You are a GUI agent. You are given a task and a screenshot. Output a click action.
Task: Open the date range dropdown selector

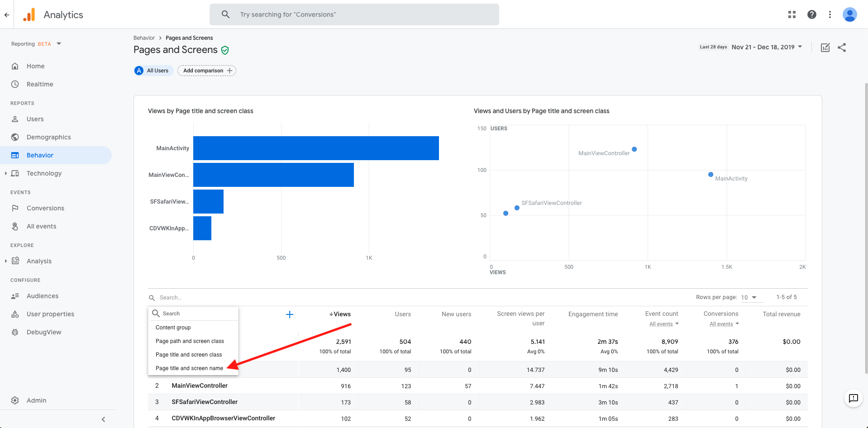click(767, 47)
